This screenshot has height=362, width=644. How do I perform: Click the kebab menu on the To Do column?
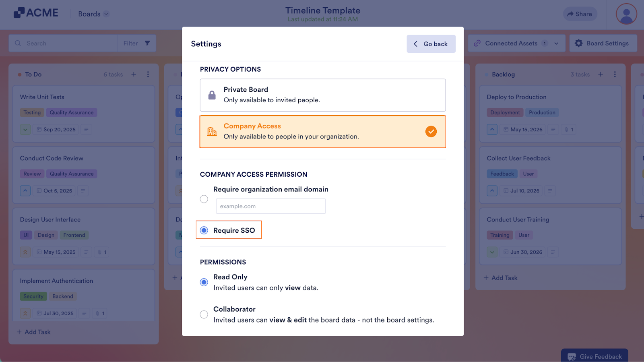148,74
